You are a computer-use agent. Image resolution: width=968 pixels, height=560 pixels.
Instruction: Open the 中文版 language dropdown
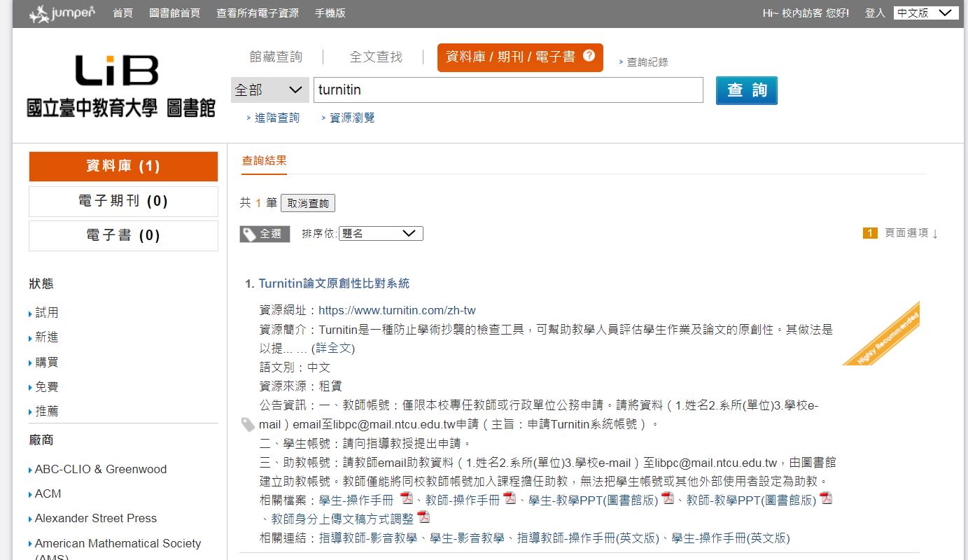(925, 13)
